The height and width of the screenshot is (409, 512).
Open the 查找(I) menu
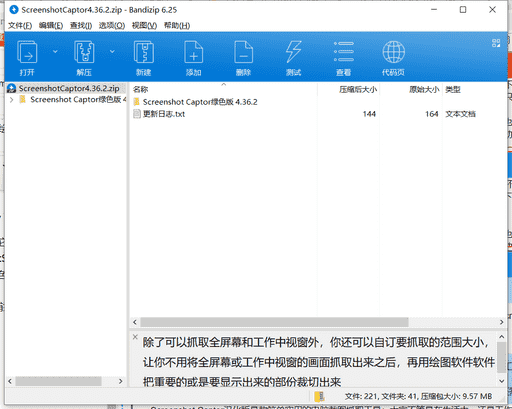[x=81, y=26]
